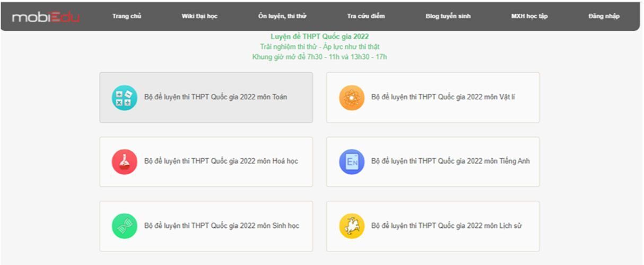Open Bộ đề luyện thi môn Lịch sử

tap(433, 226)
